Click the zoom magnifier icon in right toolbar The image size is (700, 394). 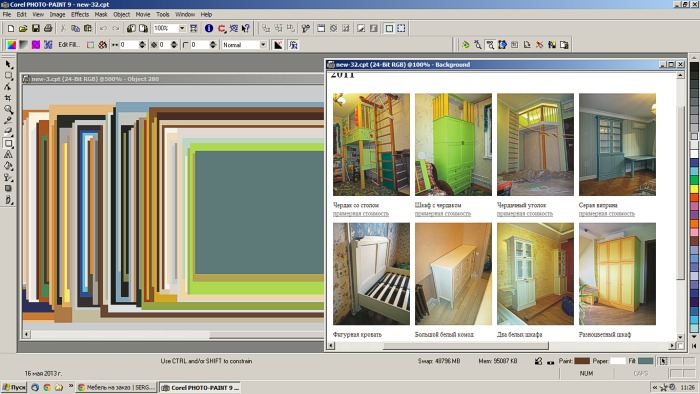click(478, 45)
